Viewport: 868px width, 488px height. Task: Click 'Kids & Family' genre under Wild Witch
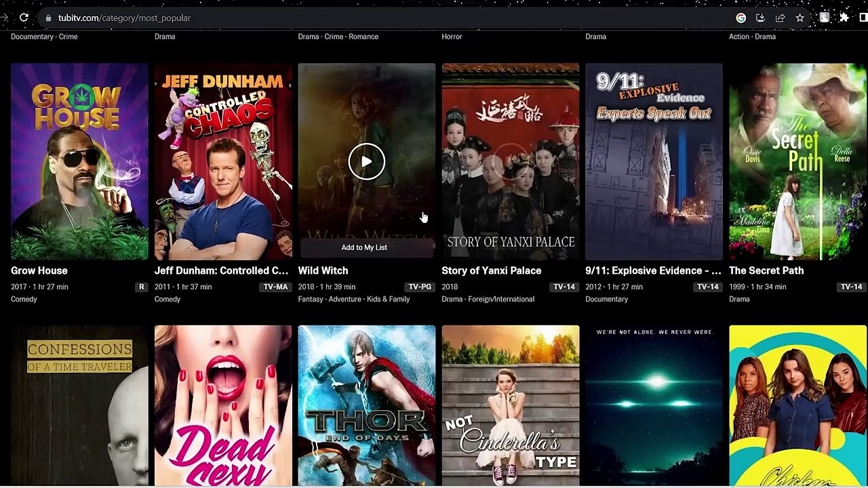pyautogui.click(x=389, y=299)
